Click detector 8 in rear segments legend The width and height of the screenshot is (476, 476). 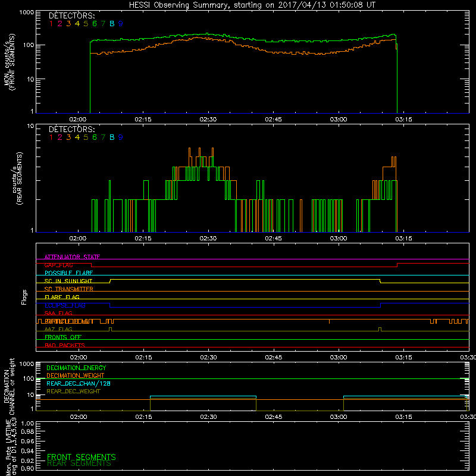(112, 137)
